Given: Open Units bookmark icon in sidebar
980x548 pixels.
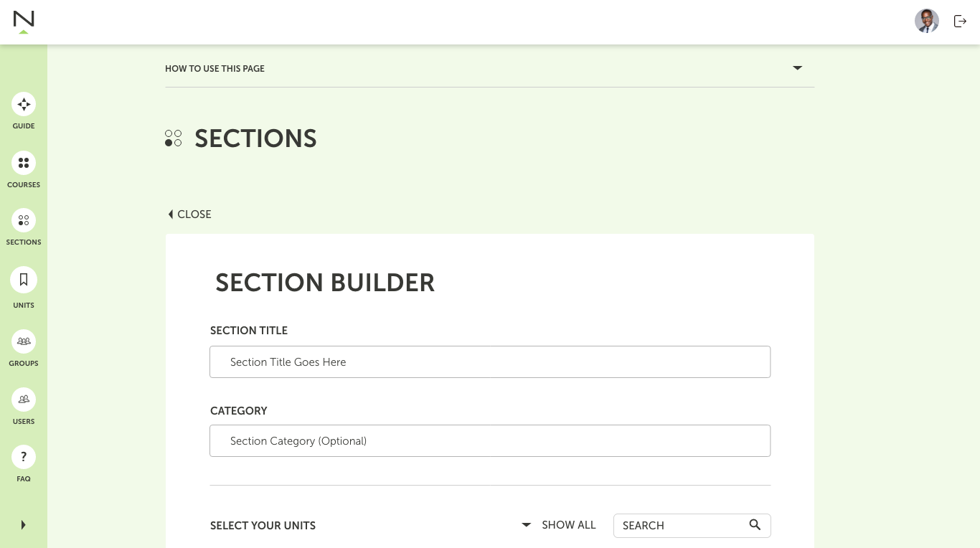Looking at the screenshot, I should (24, 279).
